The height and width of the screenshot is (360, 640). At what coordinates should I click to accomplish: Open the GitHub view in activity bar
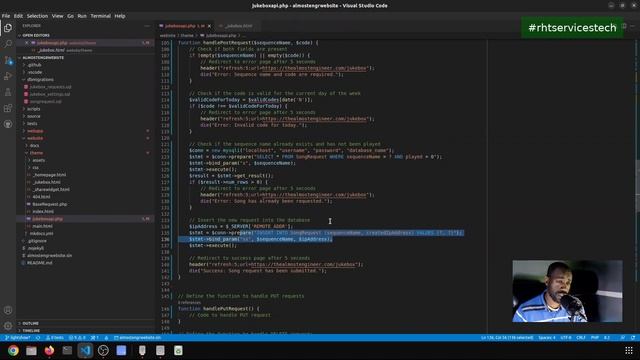click(x=8, y=124)
